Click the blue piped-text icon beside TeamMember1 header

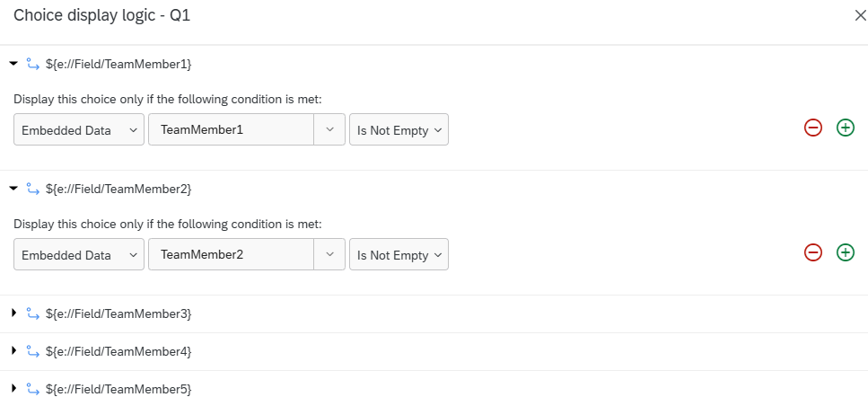point(32,65)
